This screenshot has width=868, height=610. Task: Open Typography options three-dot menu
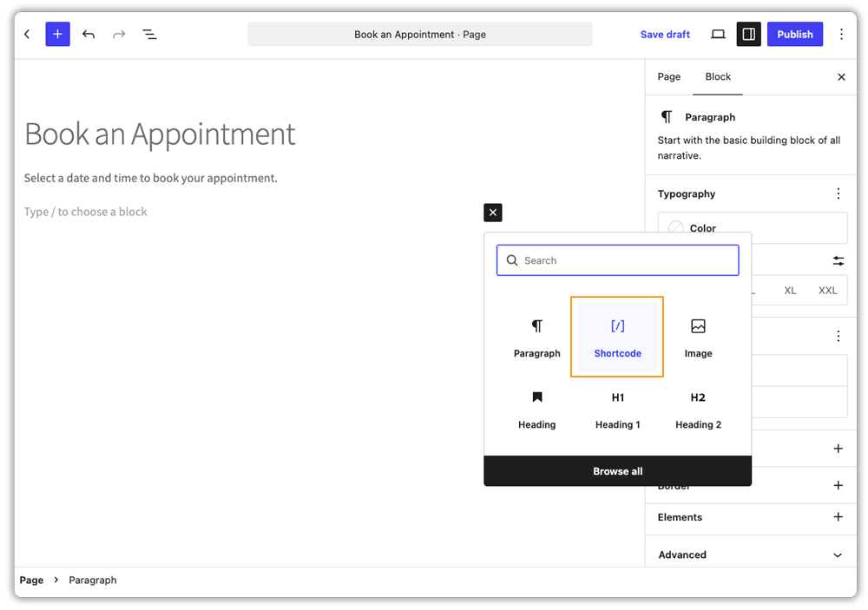[838, 193]
